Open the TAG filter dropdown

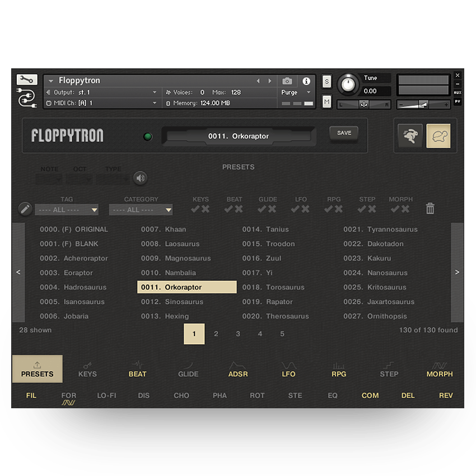[67, 210]
